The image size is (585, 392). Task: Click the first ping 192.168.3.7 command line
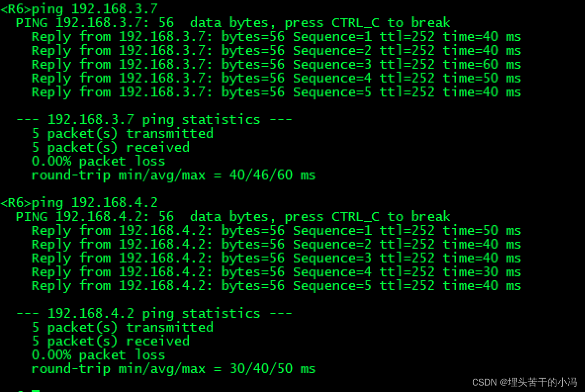pos(79,9)
